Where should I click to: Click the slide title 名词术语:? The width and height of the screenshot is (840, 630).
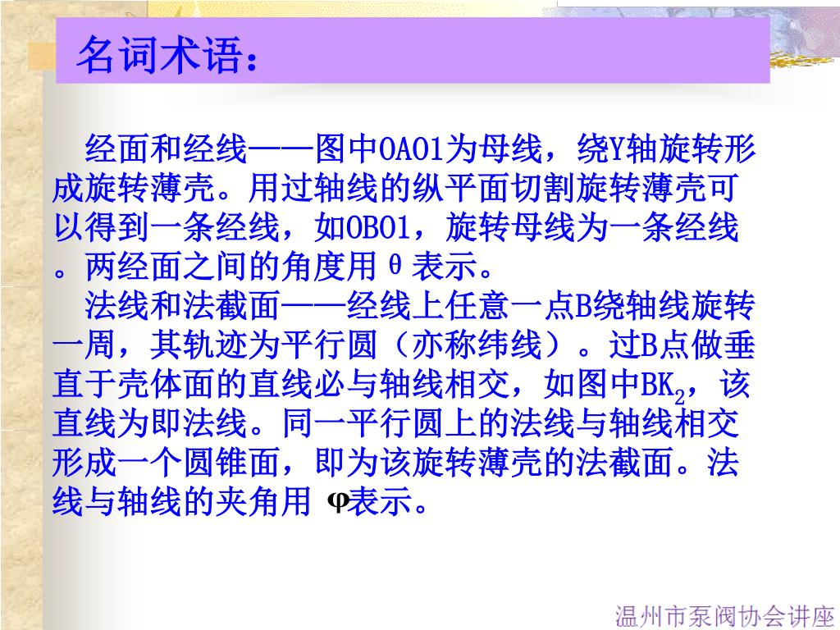(167, 54)
